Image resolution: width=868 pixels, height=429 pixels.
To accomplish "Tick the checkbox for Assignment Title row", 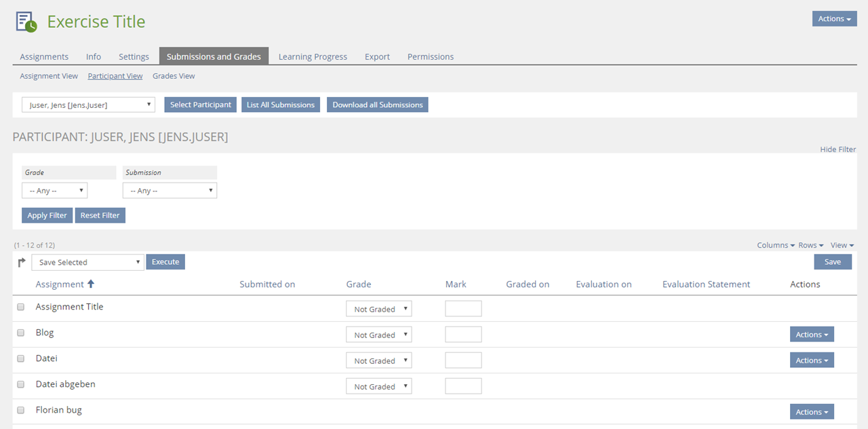I will click(x=20, y=307).
